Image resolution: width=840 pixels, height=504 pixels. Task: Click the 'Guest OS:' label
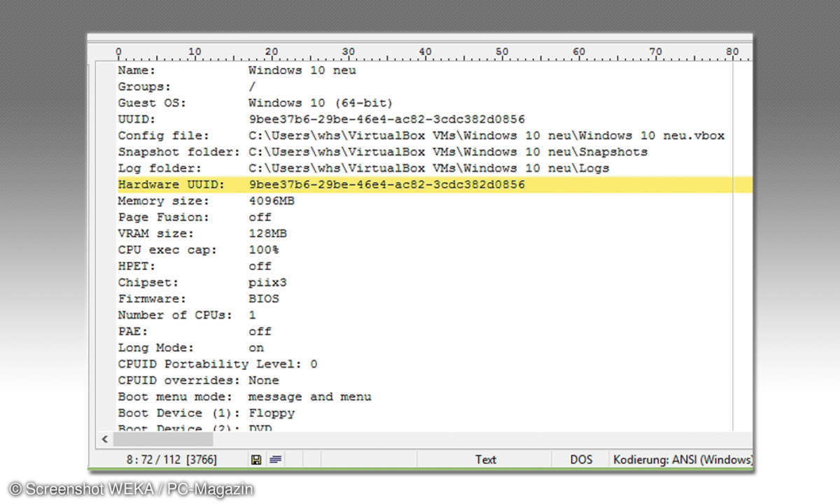coord(152,103)
